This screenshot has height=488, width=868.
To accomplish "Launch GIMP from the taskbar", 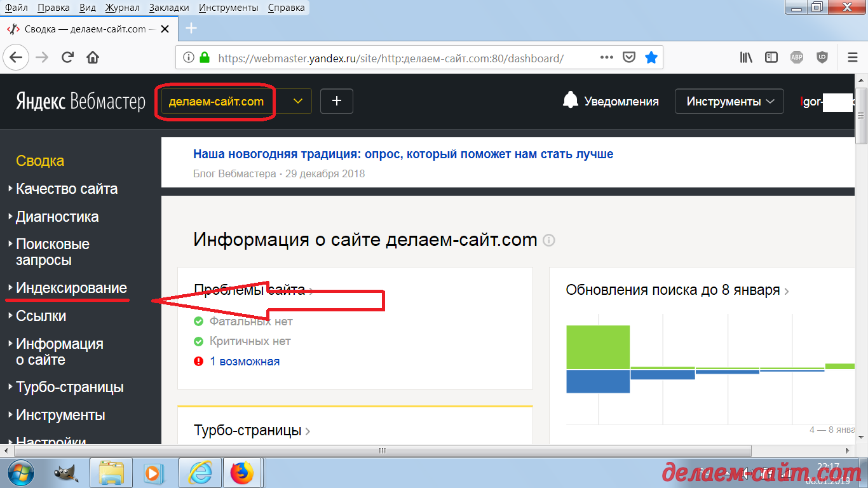I will (x=65, y=473).
